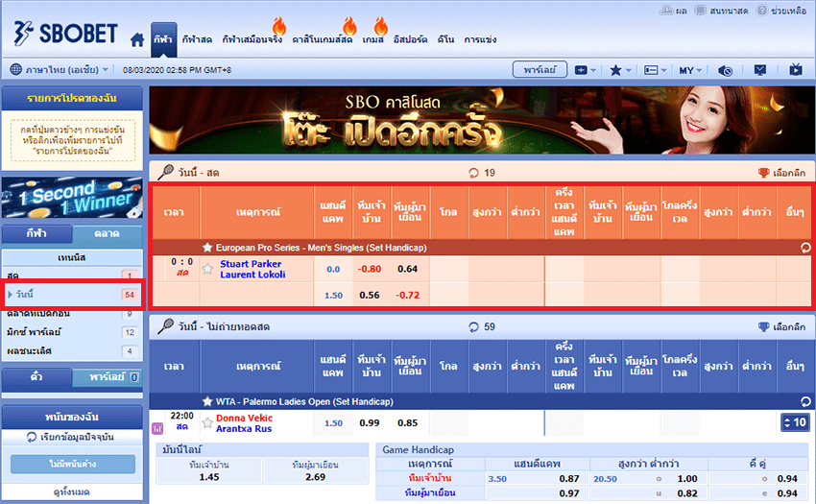Bet away odds 0.85 for Arantxa Rus

click(407, 422)
